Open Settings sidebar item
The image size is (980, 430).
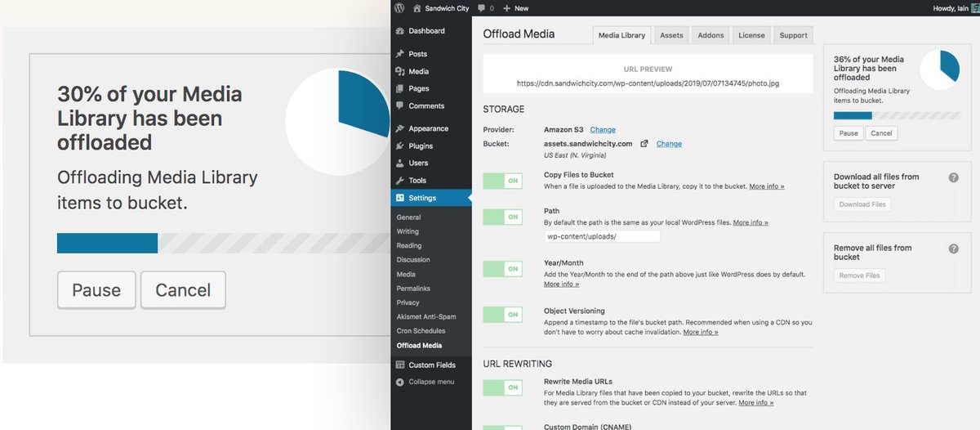click(x=430, y=198)
